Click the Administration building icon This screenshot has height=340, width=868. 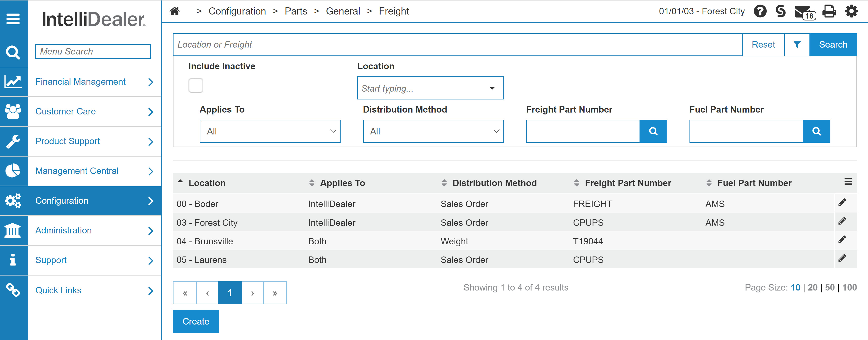tap(13, 231)
